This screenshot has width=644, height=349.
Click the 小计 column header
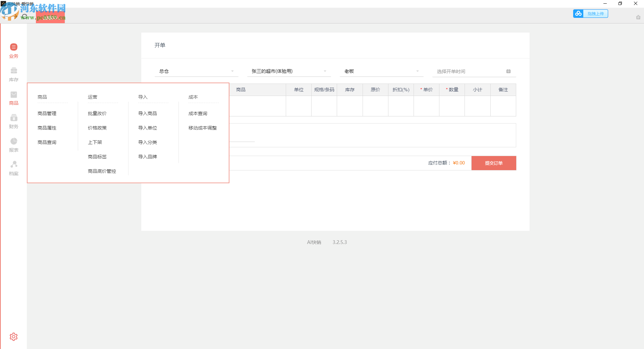tap(478, 90)
